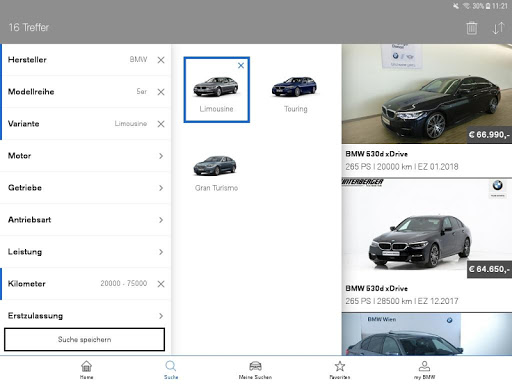
Task: Tap the Wi-Fi indicator in status bar
Action: tap(466, 6)
